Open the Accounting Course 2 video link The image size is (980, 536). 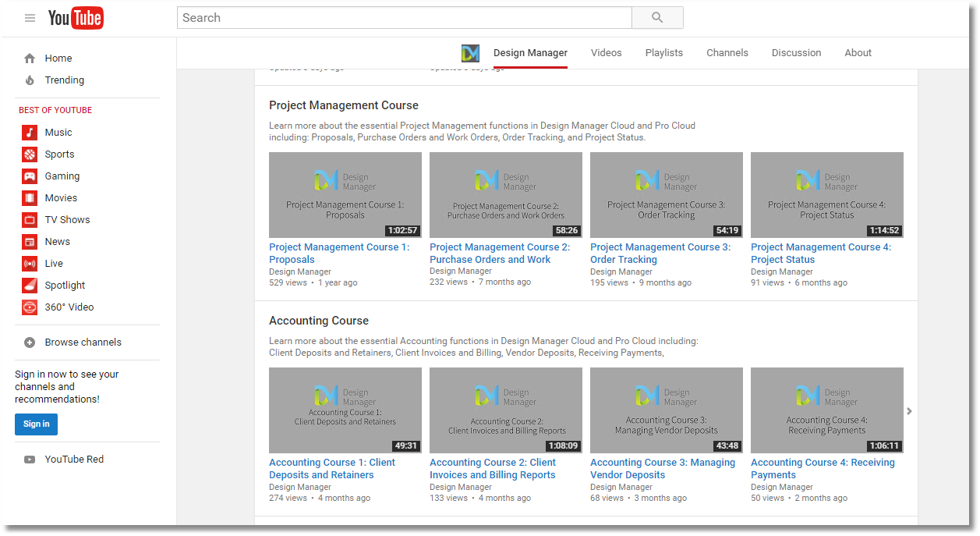492,468
